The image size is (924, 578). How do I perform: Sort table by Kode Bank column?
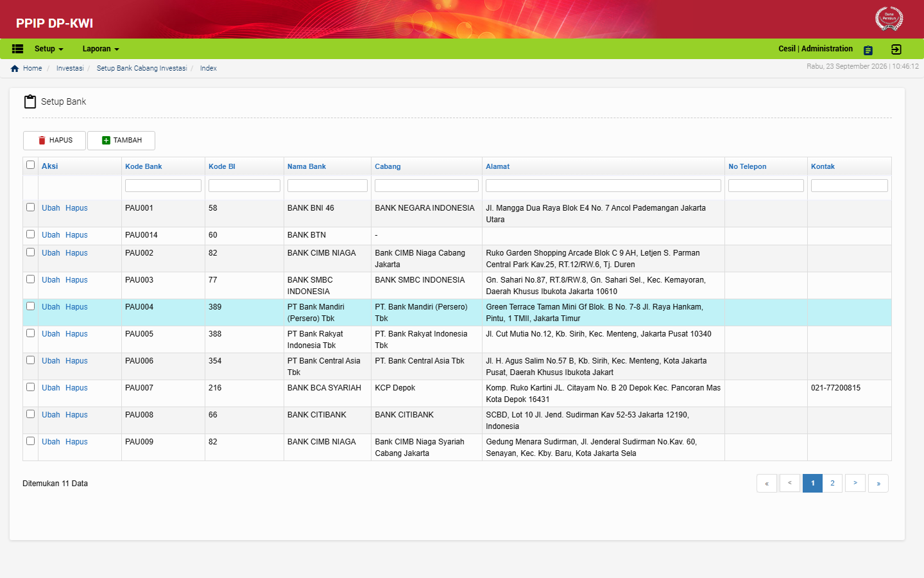(144, 166)
